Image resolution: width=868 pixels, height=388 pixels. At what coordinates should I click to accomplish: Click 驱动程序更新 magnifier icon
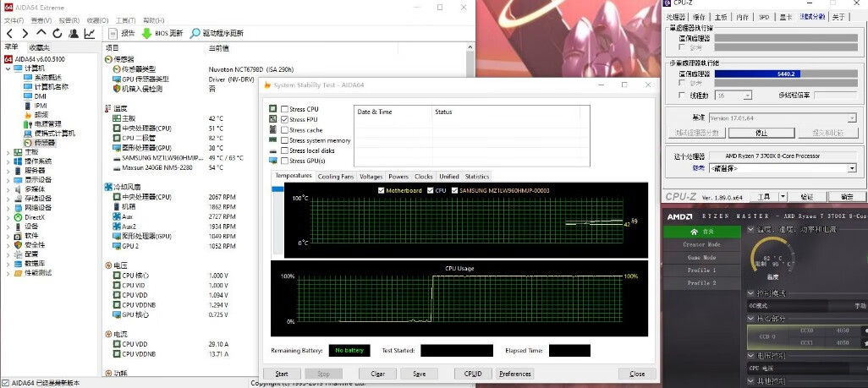coord(195,33)
